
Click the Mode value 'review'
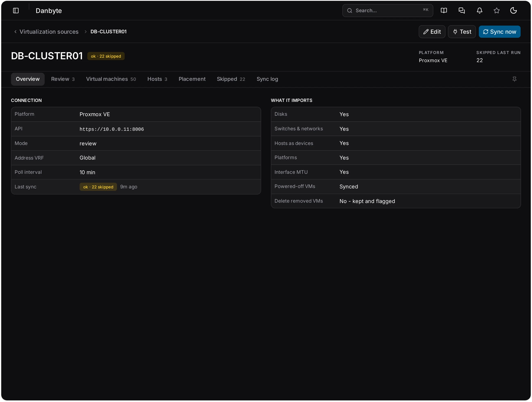pos(88,144)
